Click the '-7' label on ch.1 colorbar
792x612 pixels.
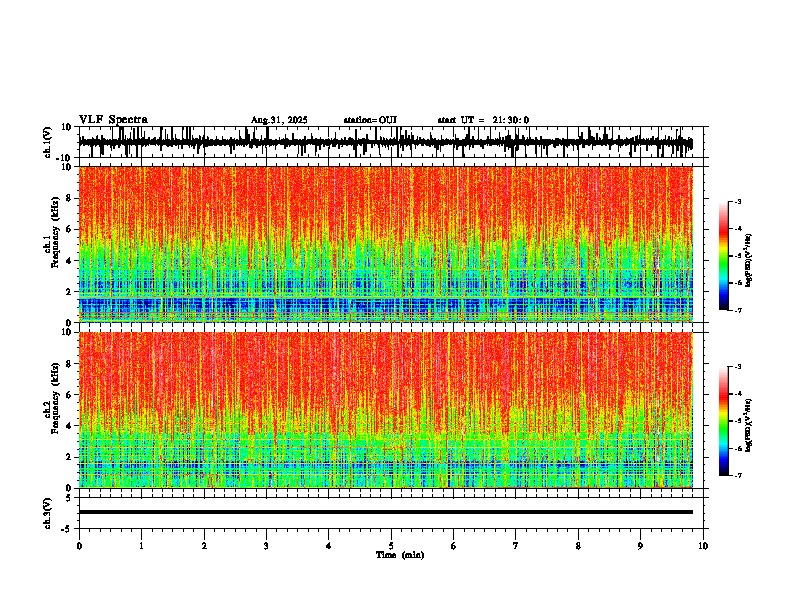point(737,310)
